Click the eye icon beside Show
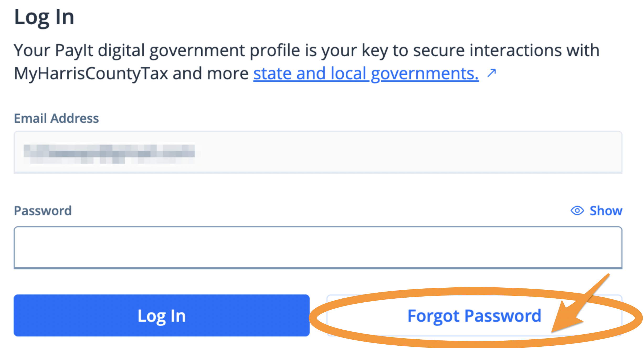The width and height of the screenshot is (644, 348). (577, 210)
